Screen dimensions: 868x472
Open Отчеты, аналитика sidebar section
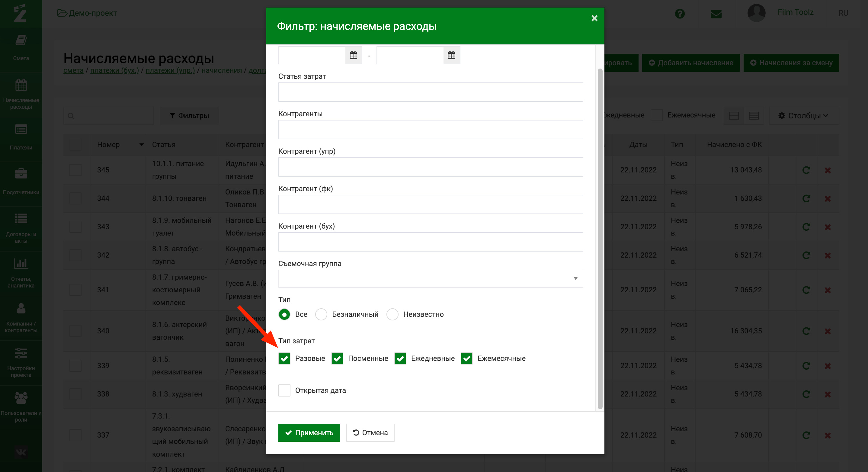coord(21,273)
